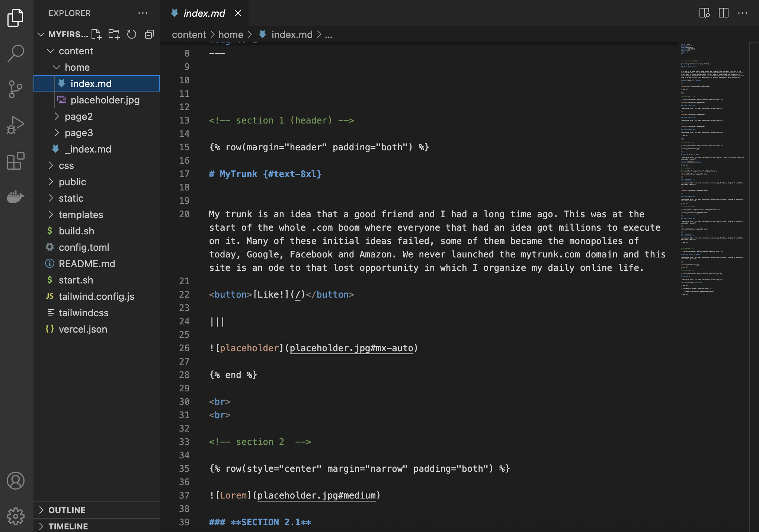The height and width of the screenshot is (532, 759).
Task: Open the markdown preview to the side
Action: pos(704,13)
